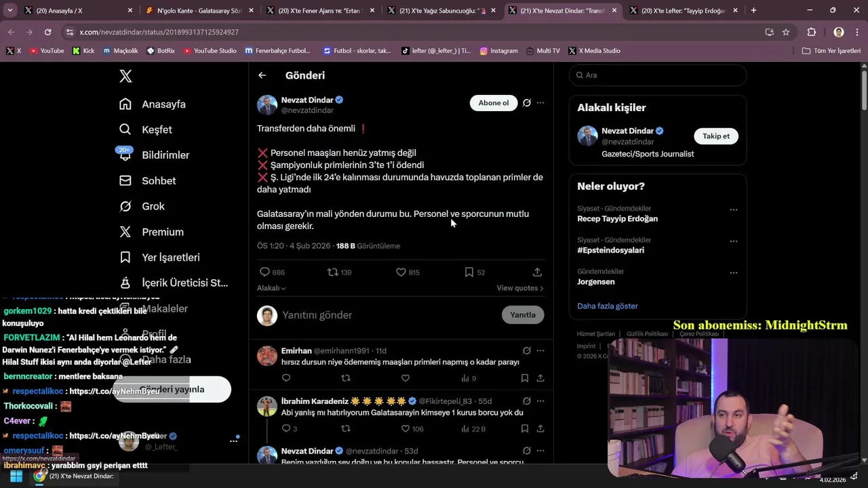
Task: Open the Gizlilik Politikası footer link
Action: point(647,334)
